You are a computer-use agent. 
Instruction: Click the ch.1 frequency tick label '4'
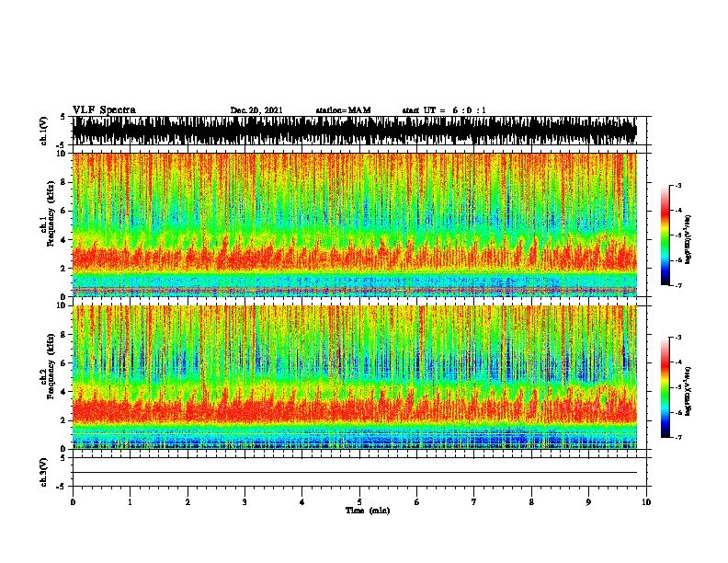(63, 240)
